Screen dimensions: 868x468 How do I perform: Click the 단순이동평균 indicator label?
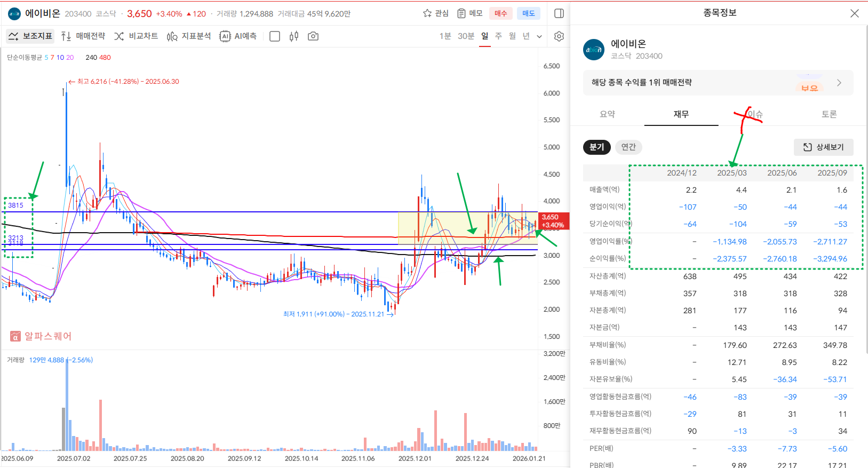coord(25,58)
